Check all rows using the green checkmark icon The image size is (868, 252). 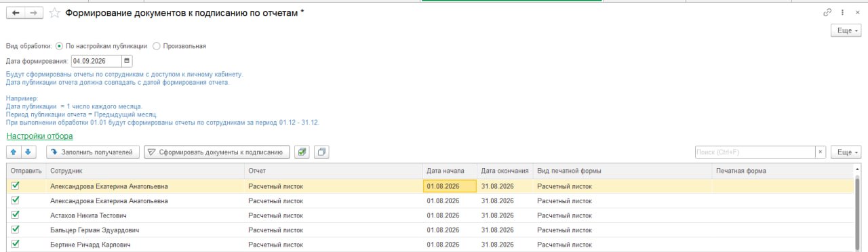(302, 152)
